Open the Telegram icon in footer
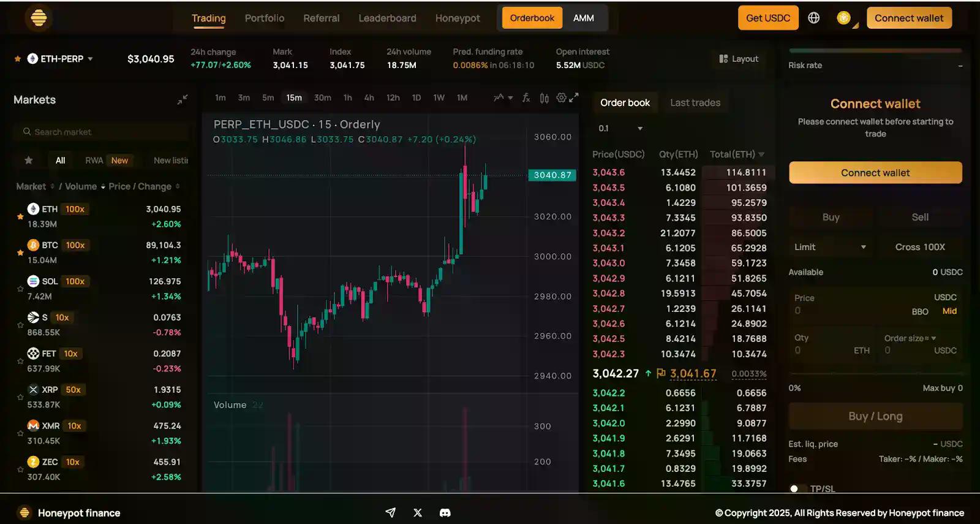The image size is (980, 524). click(x=390, y=512)
